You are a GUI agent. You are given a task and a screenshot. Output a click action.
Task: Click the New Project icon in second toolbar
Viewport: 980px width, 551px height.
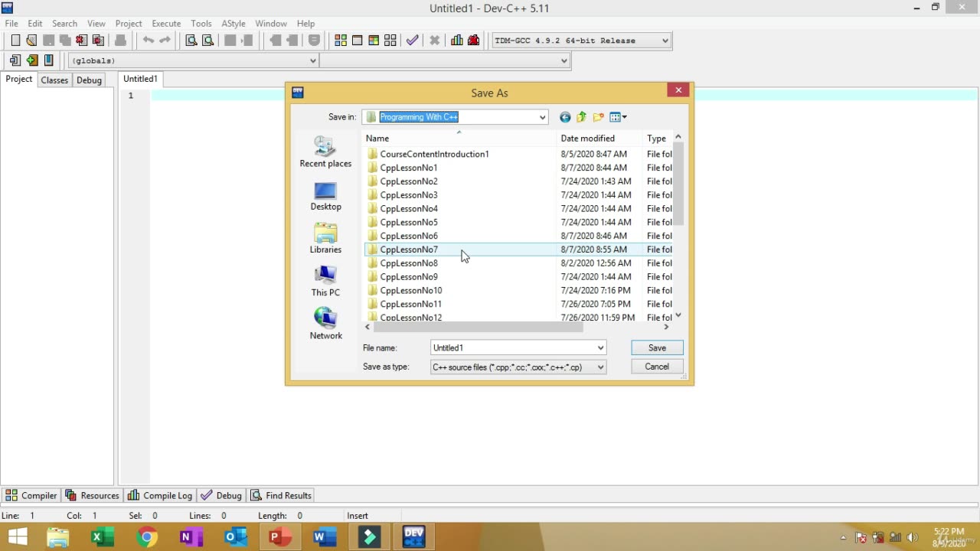[x=15, y=60]
